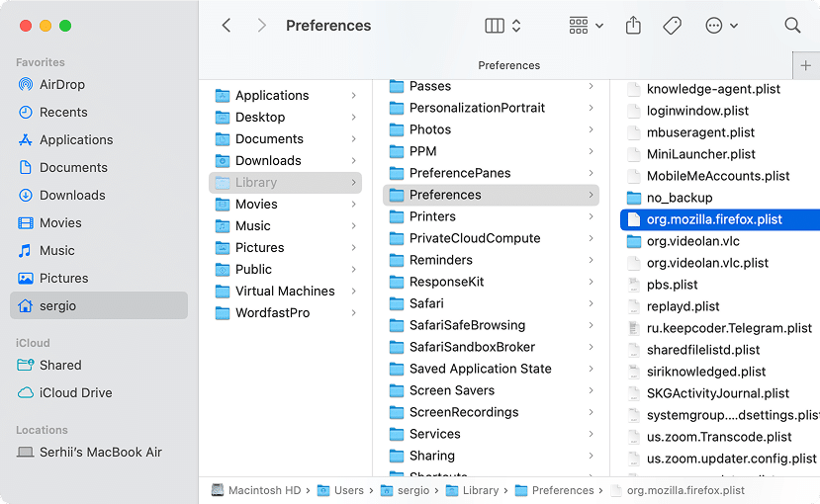The image size is (820, 504).
Task: Expand the Screen Savers folder chevron
Action: click(591, 390)
